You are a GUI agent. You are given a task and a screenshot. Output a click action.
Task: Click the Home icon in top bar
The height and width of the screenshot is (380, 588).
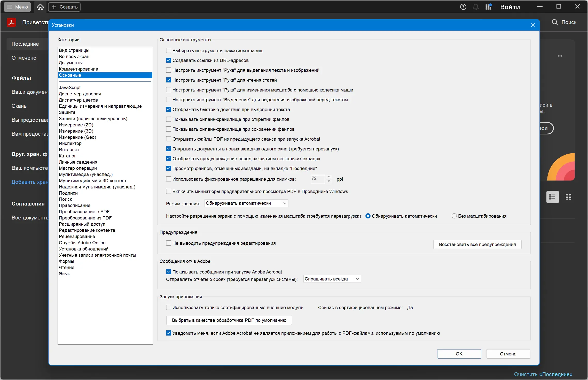coord(40,7)
